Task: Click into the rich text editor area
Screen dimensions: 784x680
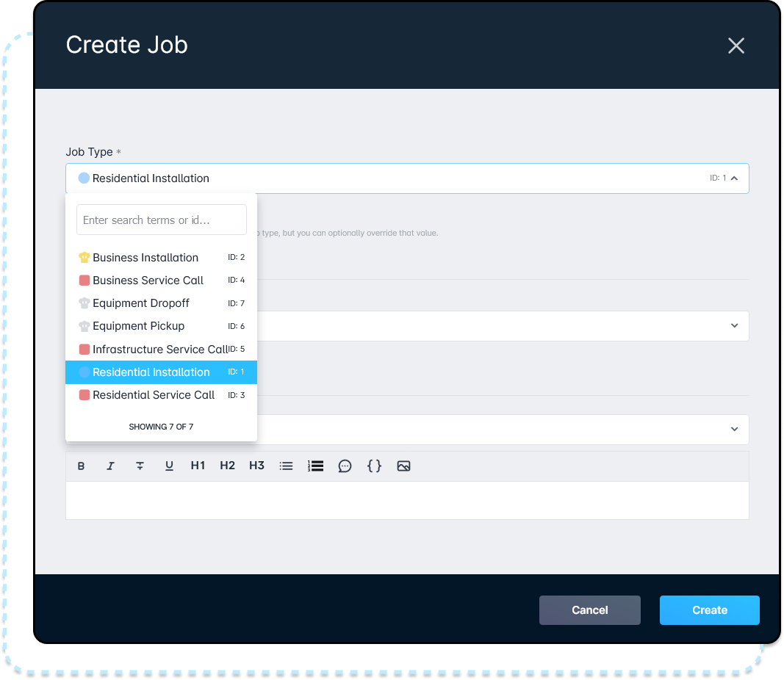Action: pyautogui.click(x=407, y=501)
